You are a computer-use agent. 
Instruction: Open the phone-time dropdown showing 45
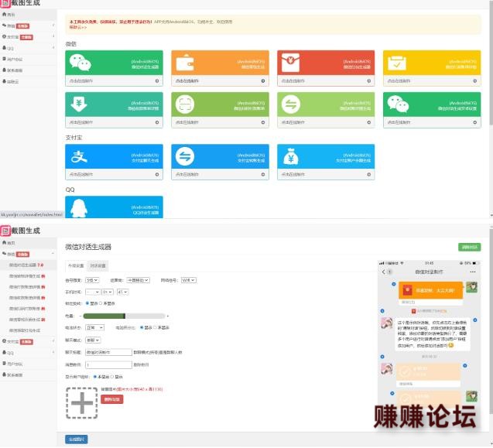click(x=122, y=292)
